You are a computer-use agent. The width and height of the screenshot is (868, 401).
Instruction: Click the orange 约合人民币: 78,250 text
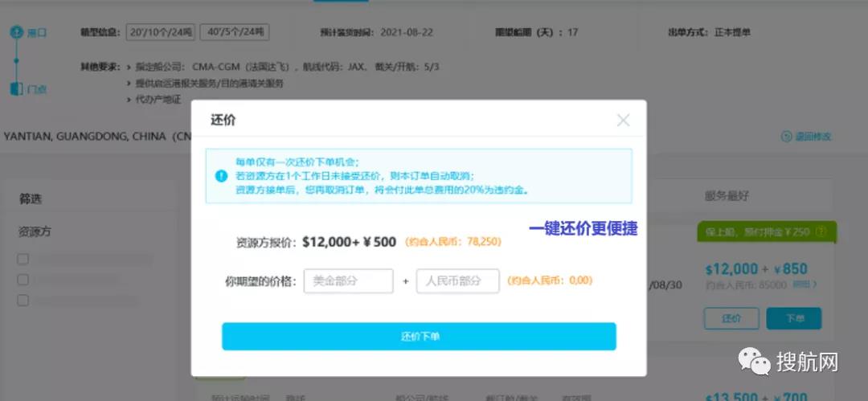point(452,242)
